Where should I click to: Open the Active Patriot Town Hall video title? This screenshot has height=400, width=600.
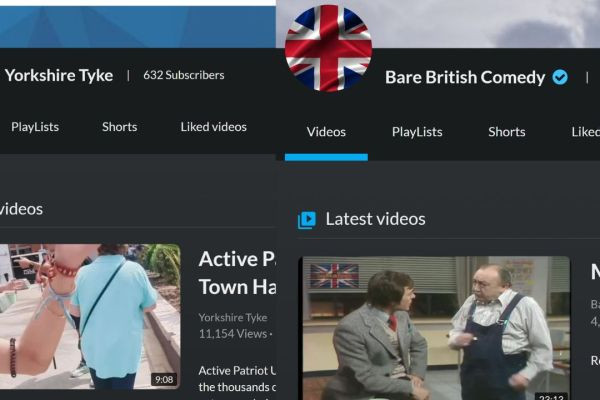coord(237,273)
